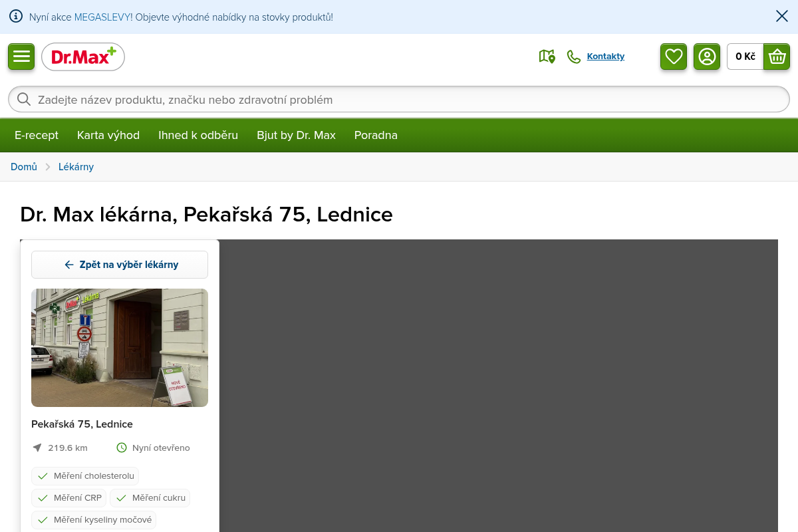The height and width of the screenshot is (532, 798).
Task: Open Bjut by Dr. Max menu item
Action: click(296, 136)
